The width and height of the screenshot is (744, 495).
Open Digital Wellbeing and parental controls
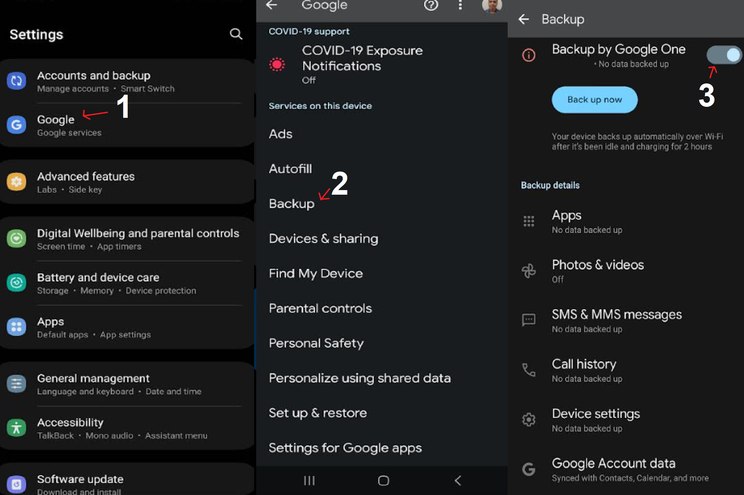tap(127, 239)
